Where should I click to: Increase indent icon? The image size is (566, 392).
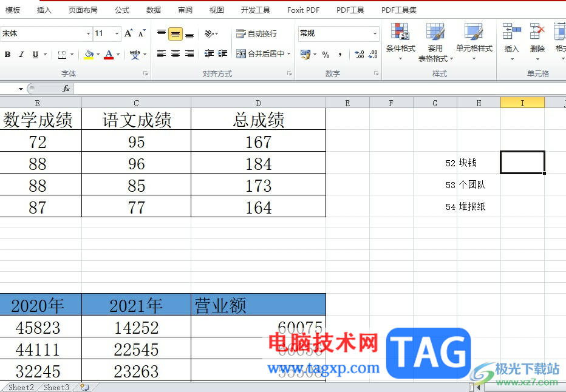223,54
